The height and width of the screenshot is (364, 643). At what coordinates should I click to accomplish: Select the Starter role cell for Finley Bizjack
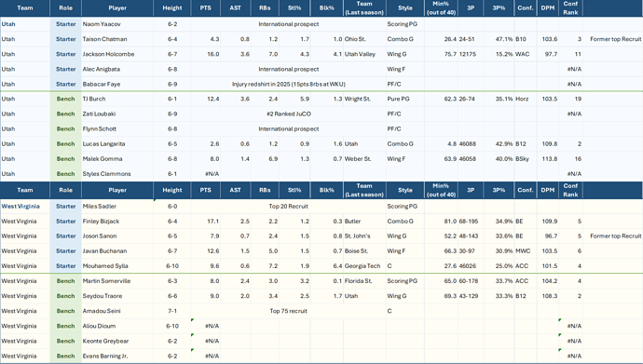pos(65,222)
